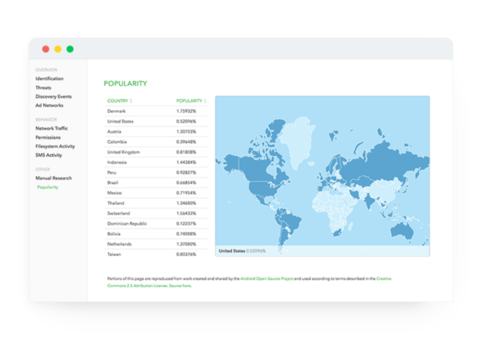Select the Popularity sidebar item
Screen dimensions: 480x360
click(x=48, y=187)
